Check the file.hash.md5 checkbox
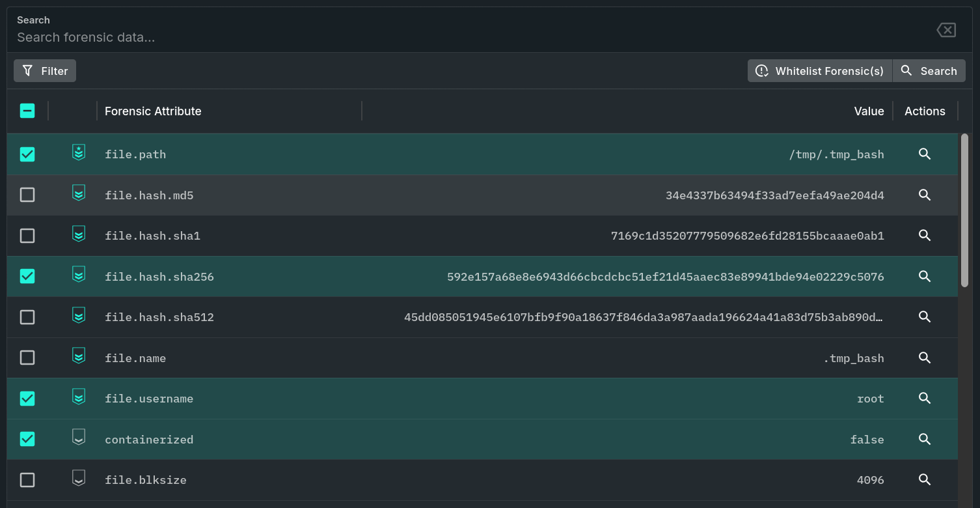Viewport: 980px width, 508px height. pyautogui.click(x=27, y=195)
